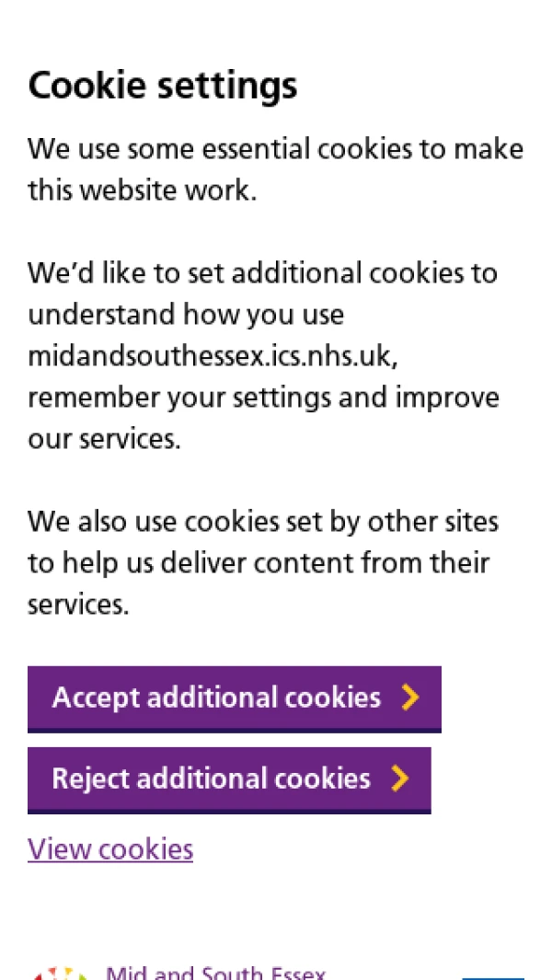Click the 'We also use cookies set by' line
Image resolution: width=552 pixels, height=980 pixels.
coord(263,521)
